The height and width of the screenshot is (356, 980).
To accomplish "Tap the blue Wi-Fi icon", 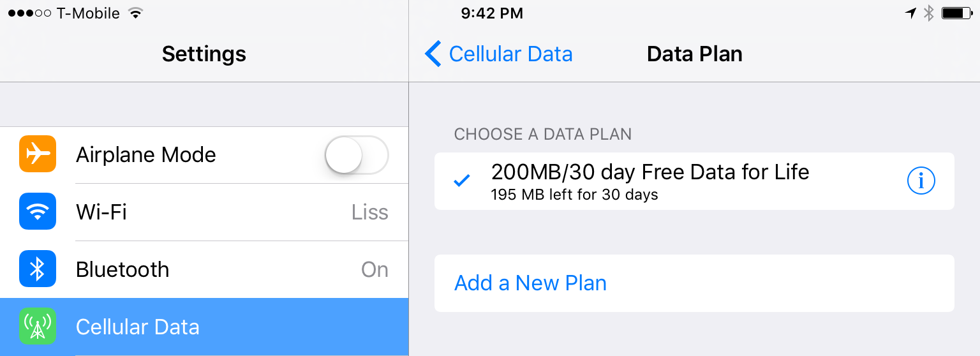I will click(38, 212).
